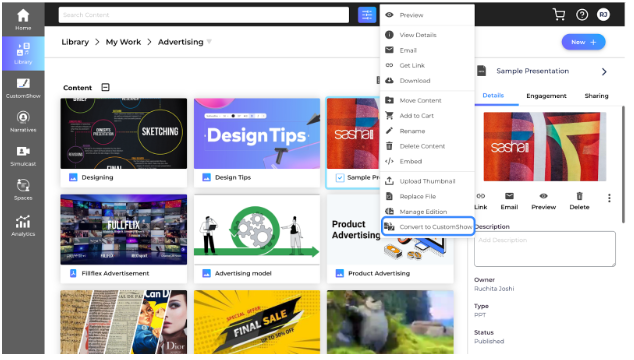Expand the Advertising breadcrumb dropdown arrow
The image size is (634, 360).
[209, 41]
